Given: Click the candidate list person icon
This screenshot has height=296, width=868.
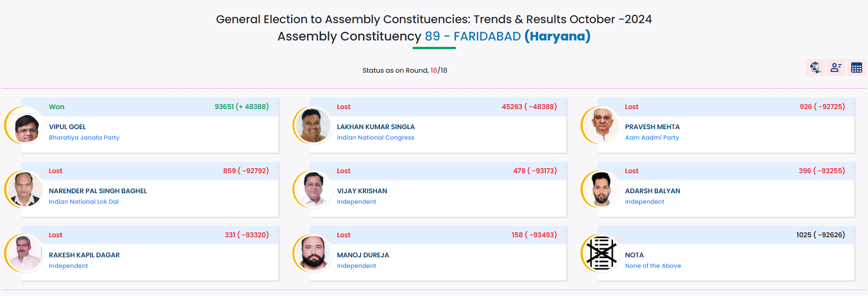Looking at the screenshot, I should click(x=836, y=68).
